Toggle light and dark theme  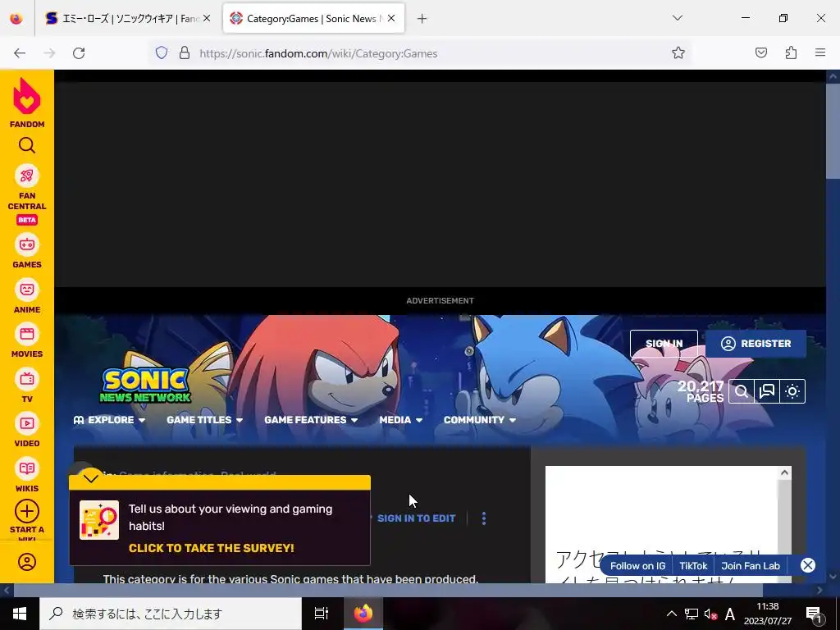[x=792, y=391]
